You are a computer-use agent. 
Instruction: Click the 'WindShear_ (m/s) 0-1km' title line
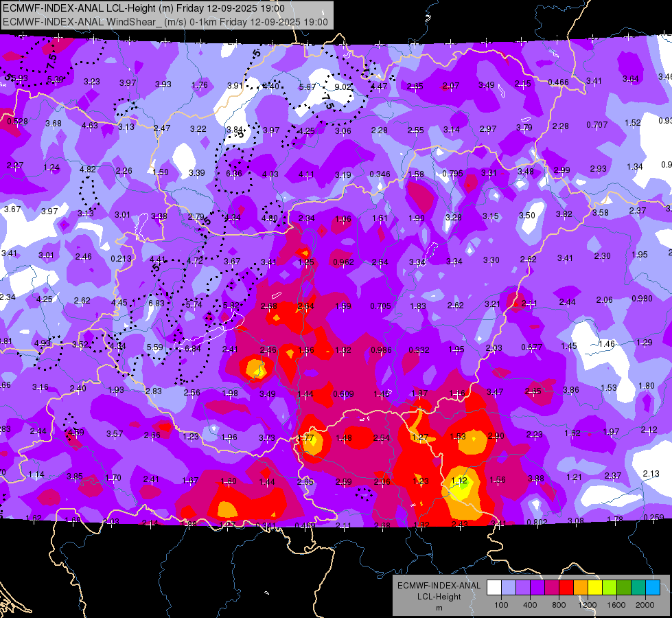(x=165, y=22)
